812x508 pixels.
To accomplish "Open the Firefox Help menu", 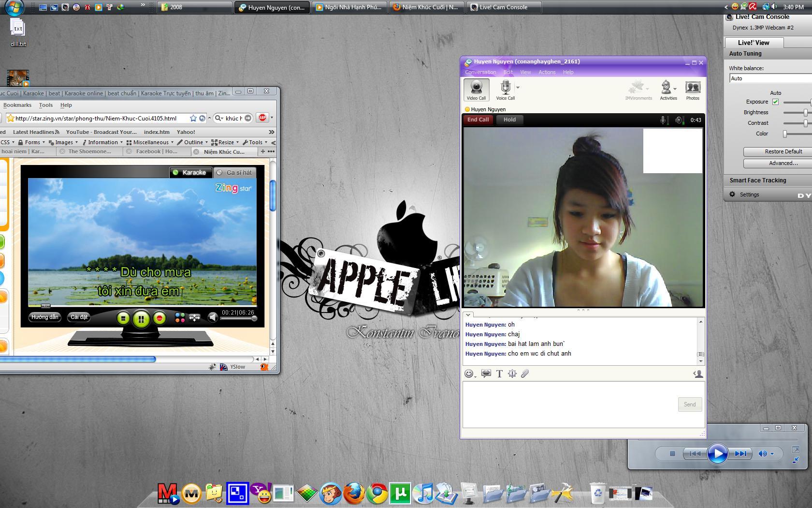I will [66, 105].
